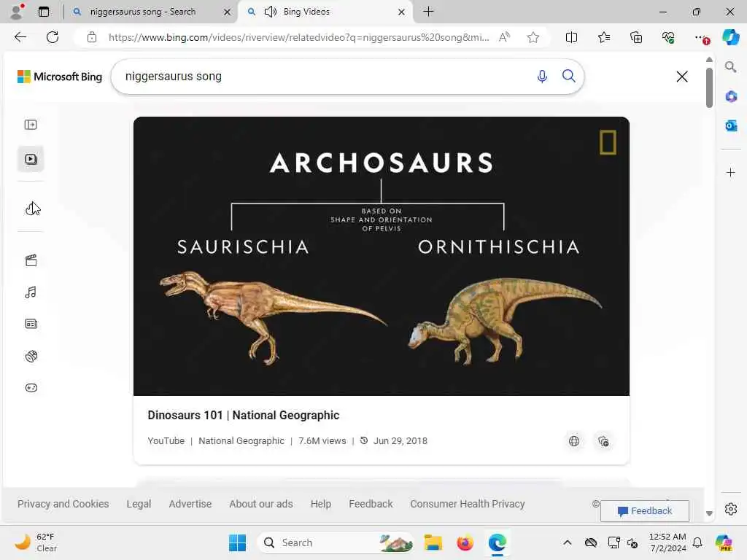Add an app to the sidebar

point(731,172)
